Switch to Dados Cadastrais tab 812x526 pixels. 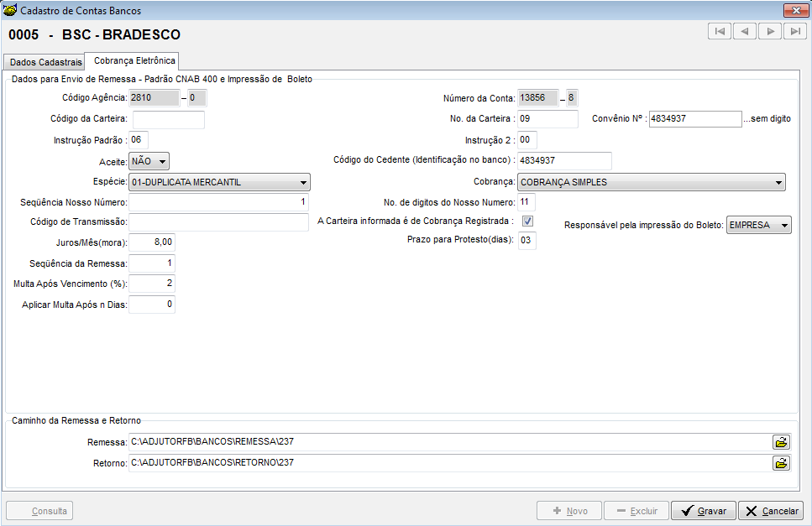(45, 62)
